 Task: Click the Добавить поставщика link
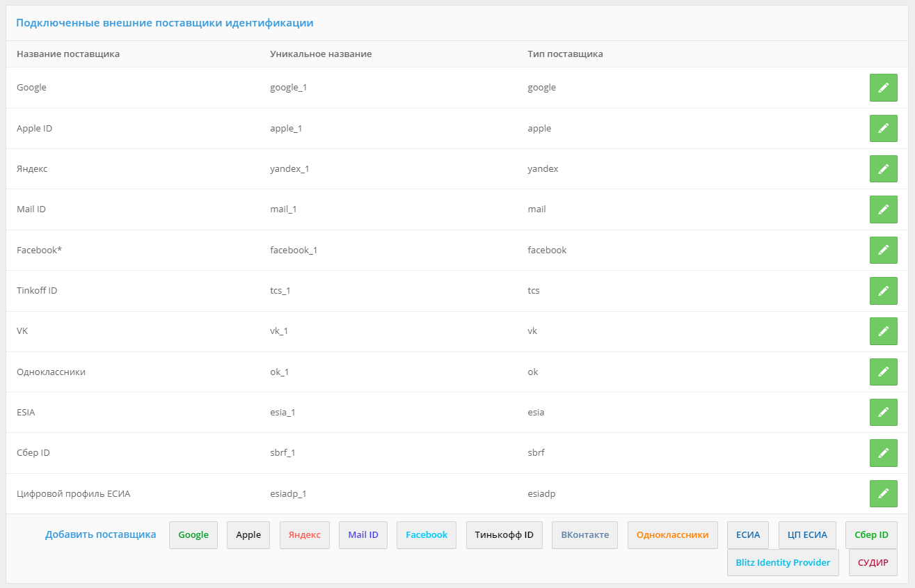pyautogui.click(x=100, y=534)
